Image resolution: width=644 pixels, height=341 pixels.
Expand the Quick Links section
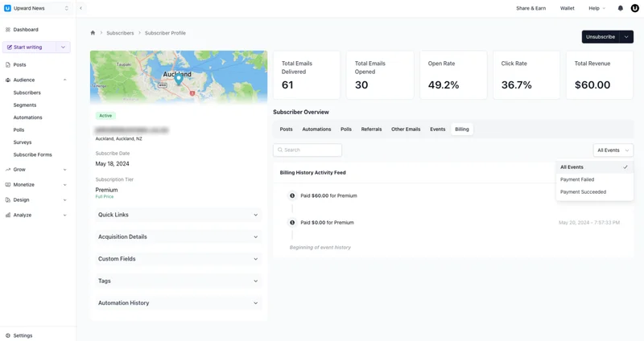point(178,215)
